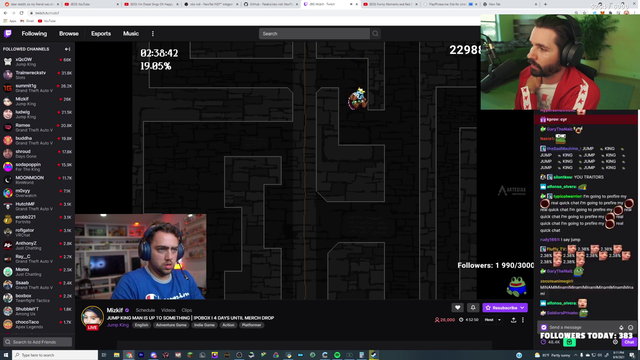Click the Twitch logo home icon
640x360 pixels.
click(x=8, y=33)
